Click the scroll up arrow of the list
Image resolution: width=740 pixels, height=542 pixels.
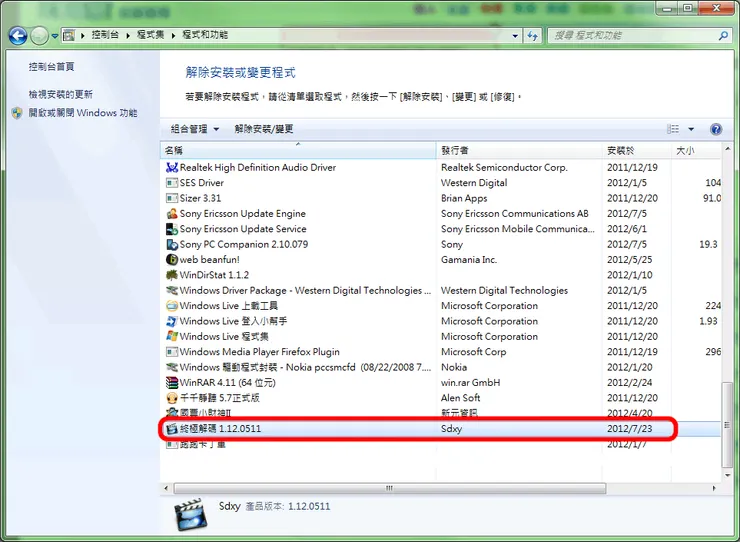click(x=727, y=149)
